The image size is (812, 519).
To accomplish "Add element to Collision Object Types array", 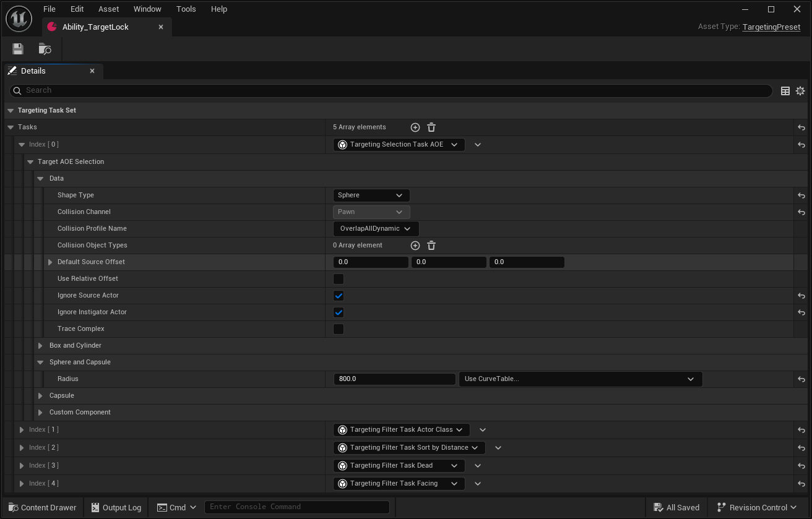I will point(415,246).
